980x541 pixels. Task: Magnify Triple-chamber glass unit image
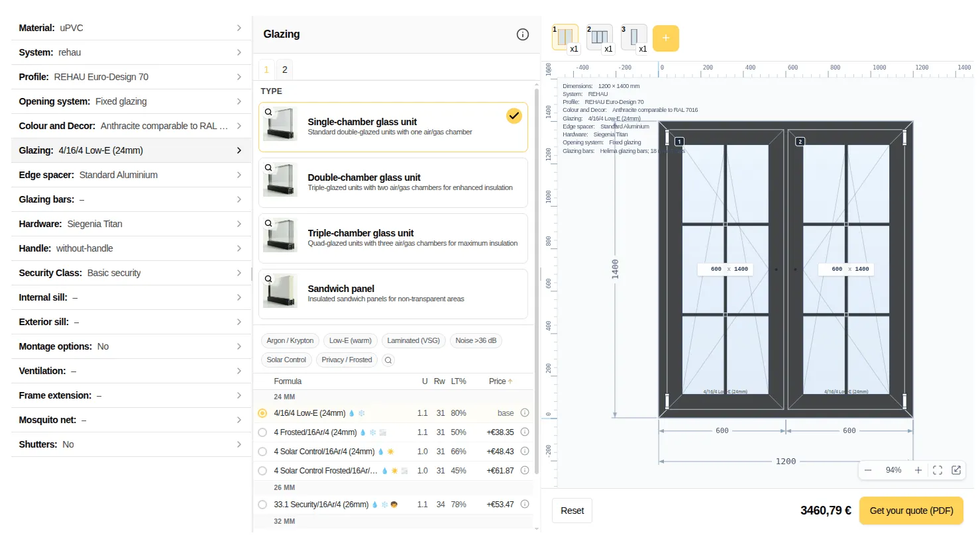tap(268, 223)
